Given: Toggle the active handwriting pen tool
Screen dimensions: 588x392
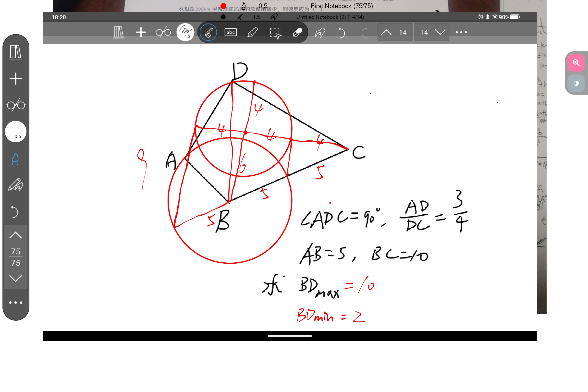Looking at the screenshot, I should click(x=208, y=33).
